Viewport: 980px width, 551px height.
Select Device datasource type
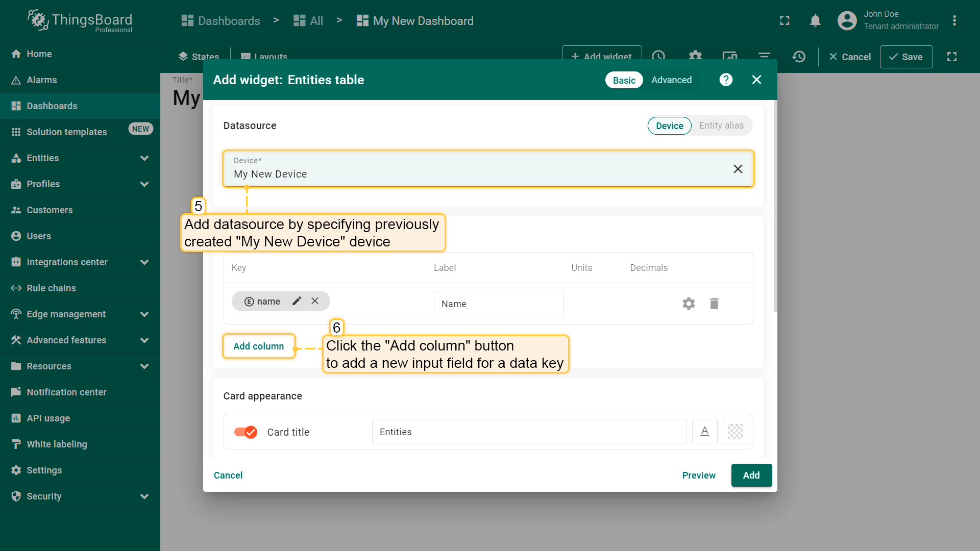tap(669, 126)
